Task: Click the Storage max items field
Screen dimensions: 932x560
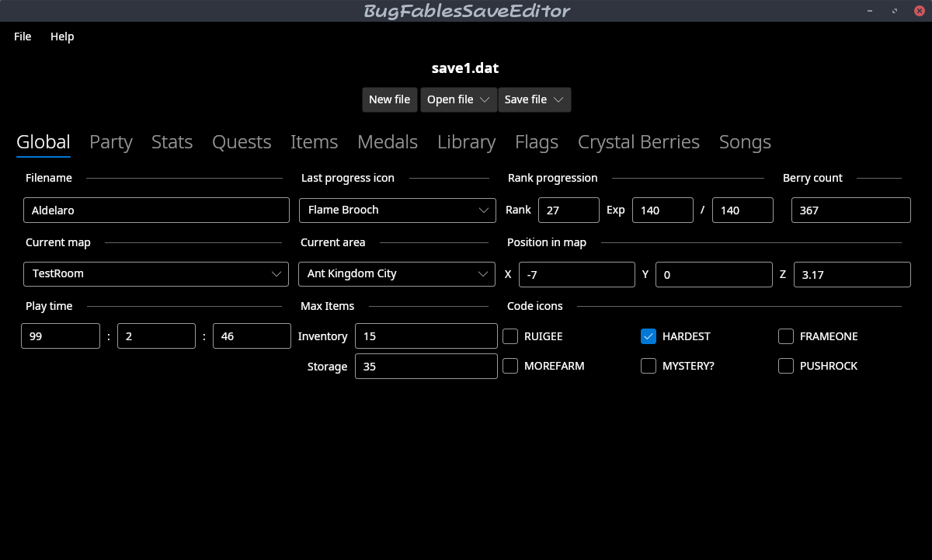Action: [x=426, y=367]
